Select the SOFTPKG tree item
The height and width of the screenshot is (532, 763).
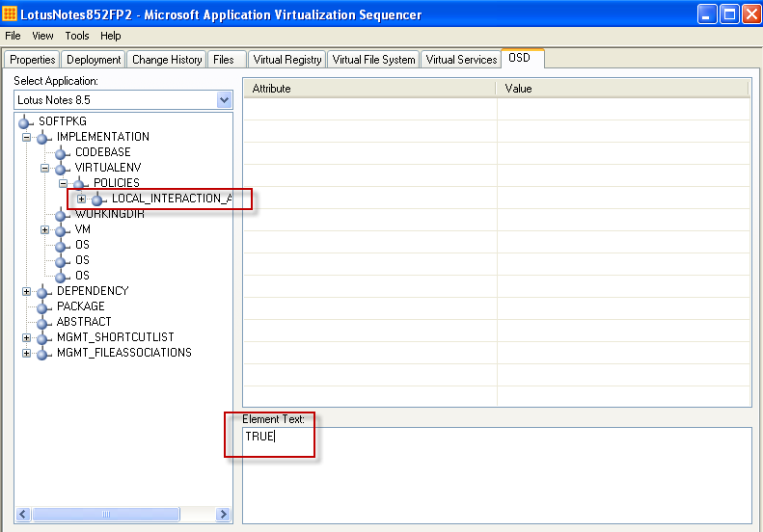tap(63, 121)
